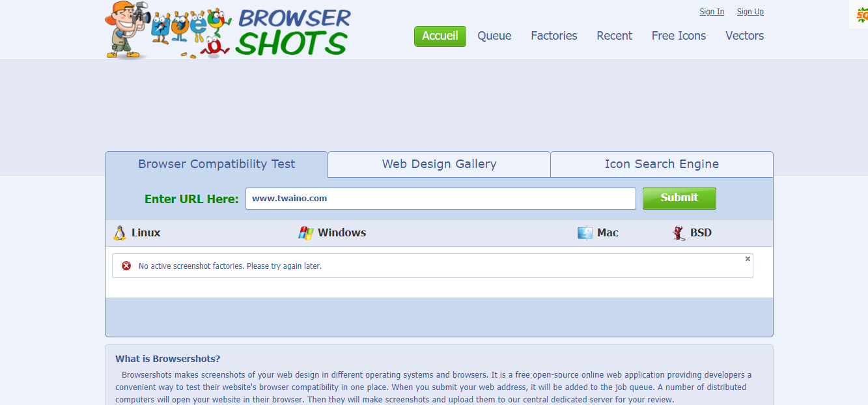
Task: Click the Linux section heading
Action: point(146,233)
